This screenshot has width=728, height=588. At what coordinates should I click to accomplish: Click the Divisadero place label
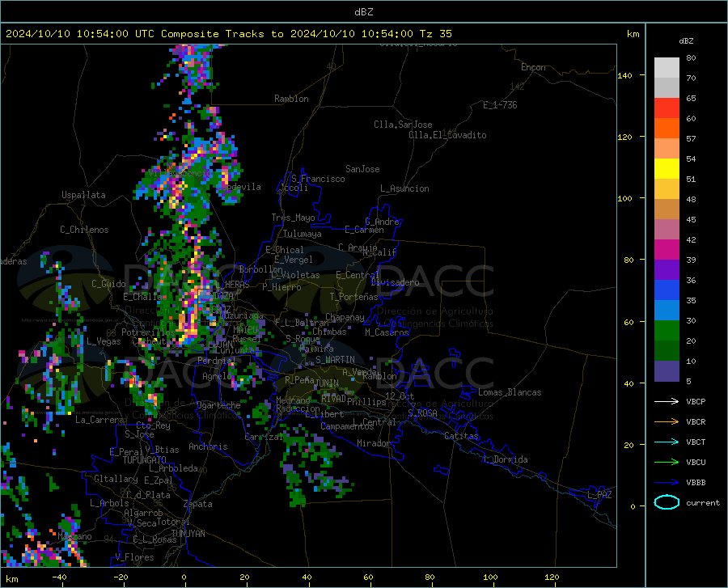(x=395, y=282)
